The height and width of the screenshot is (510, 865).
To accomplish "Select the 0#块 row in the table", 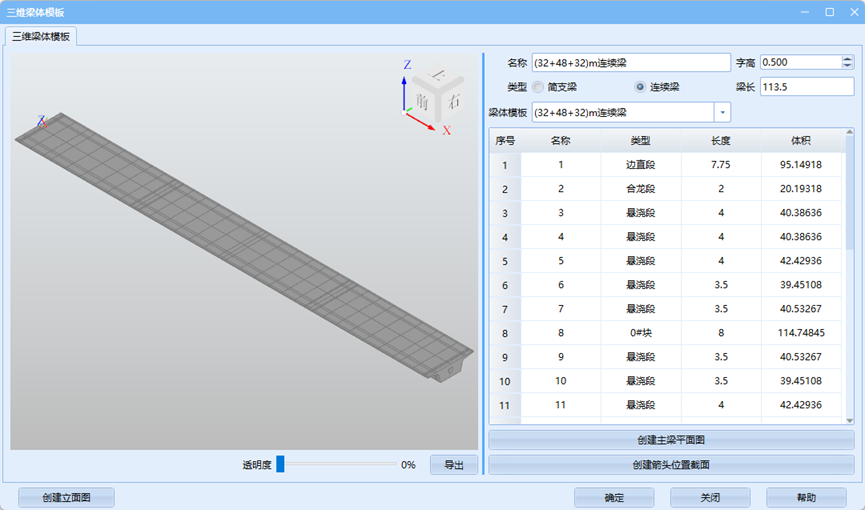I will (x=640, y=333).
